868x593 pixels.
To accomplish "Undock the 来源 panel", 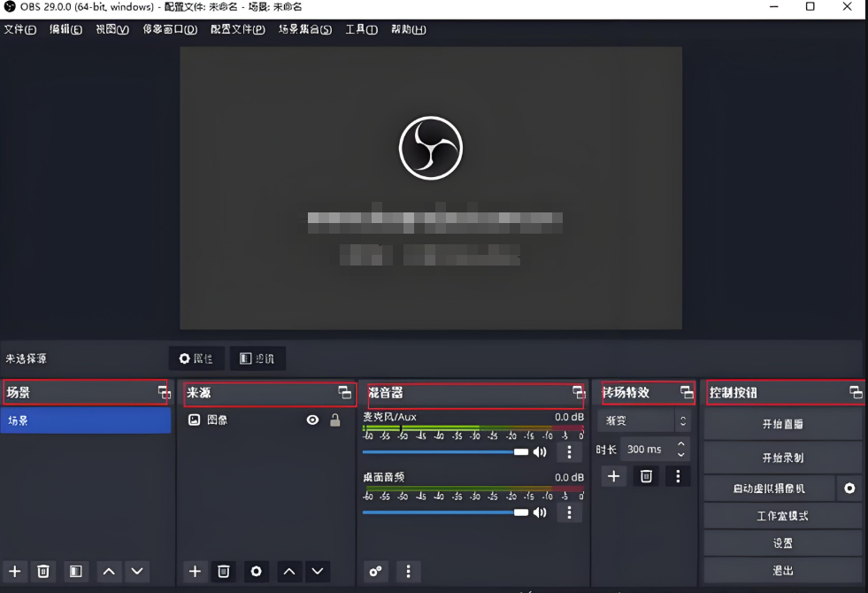I will point(345,393).
